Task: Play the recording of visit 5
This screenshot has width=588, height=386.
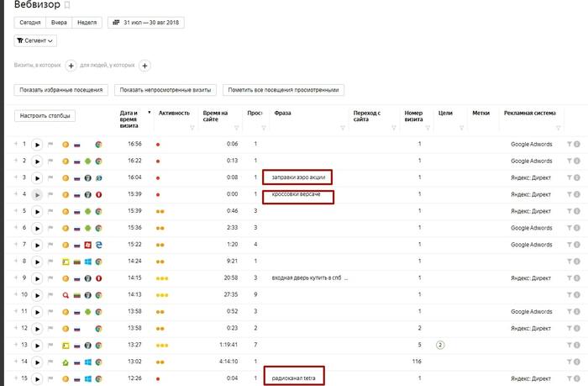Action: (x=37, y=211)
